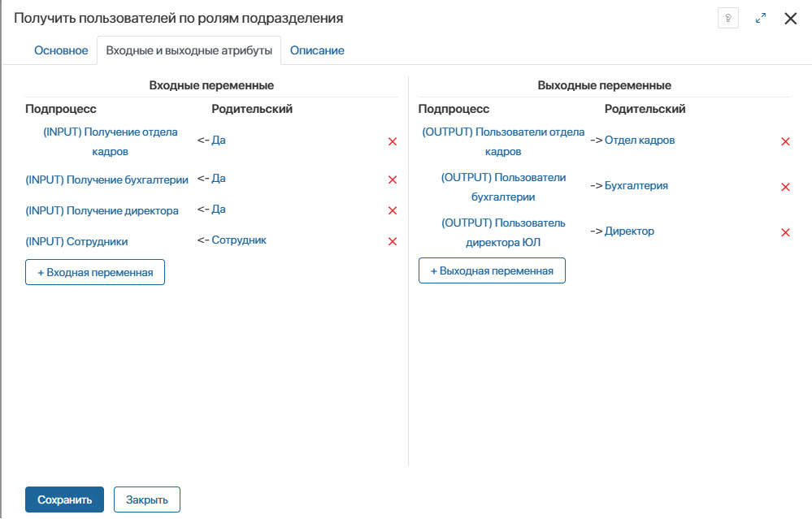The height and width of the screenshot is (519, 812).
Task: Open the lightbulb help icon
Action: [728, 18]
